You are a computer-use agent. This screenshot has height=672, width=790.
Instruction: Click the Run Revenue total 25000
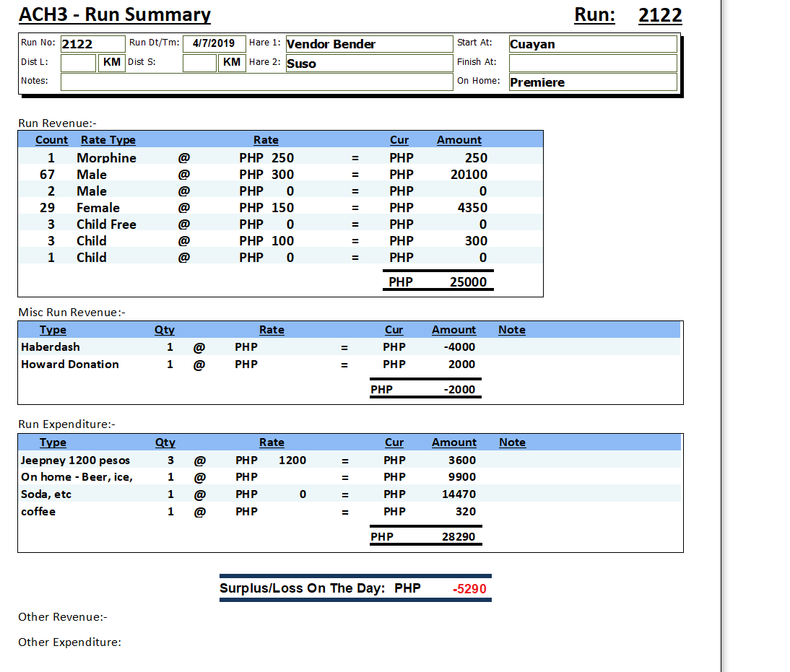pos(468,282)
